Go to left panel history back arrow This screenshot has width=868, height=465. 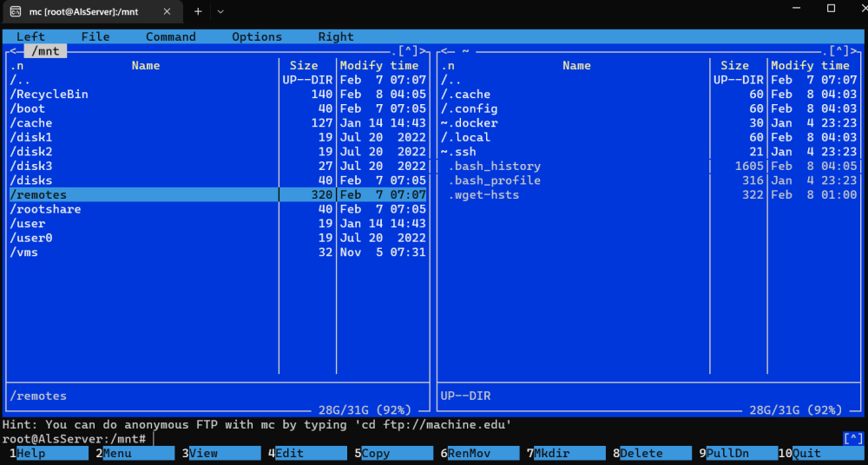(x=13, y=51)
